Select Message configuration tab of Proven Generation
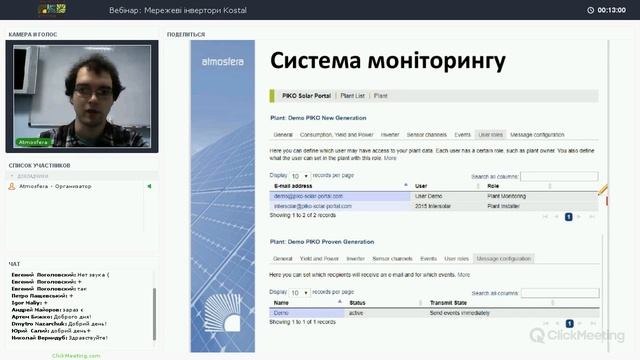This screenshot has height=360, width=640. pos(504,259)
